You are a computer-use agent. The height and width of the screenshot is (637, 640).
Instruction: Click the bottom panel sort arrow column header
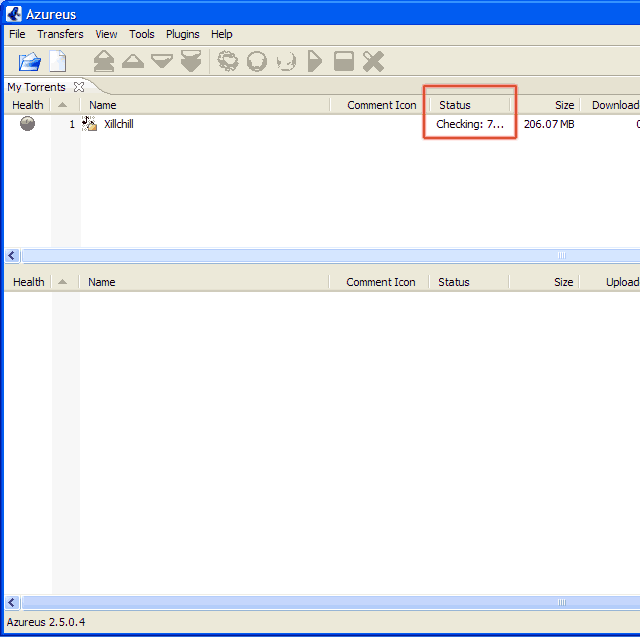tap(63, 282)
